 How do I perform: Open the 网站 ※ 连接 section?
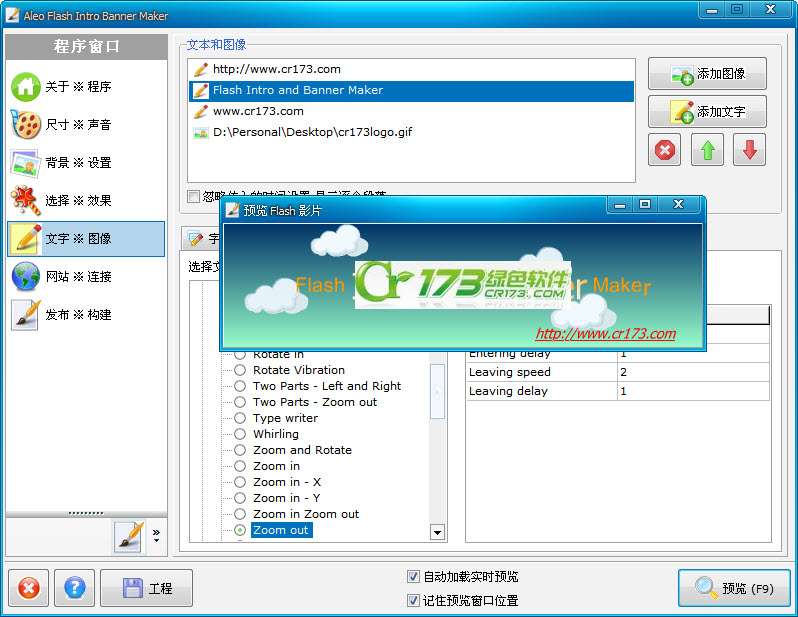coord(86,277)
